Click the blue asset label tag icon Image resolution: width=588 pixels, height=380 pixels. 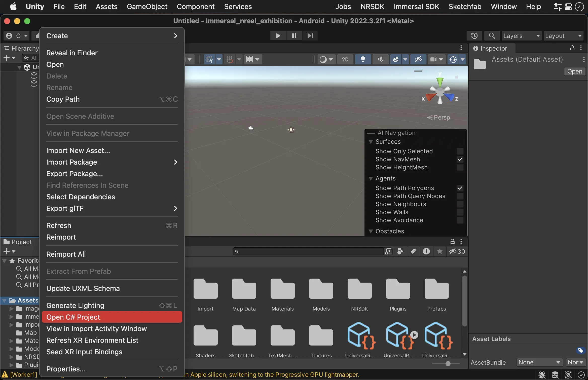580,351
